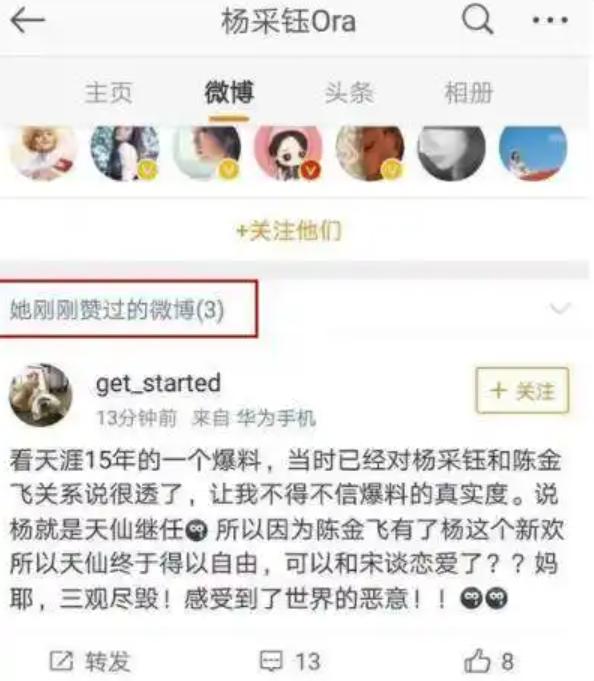Open the search magnifier icon
594x681 pixels.
(477, 19)
